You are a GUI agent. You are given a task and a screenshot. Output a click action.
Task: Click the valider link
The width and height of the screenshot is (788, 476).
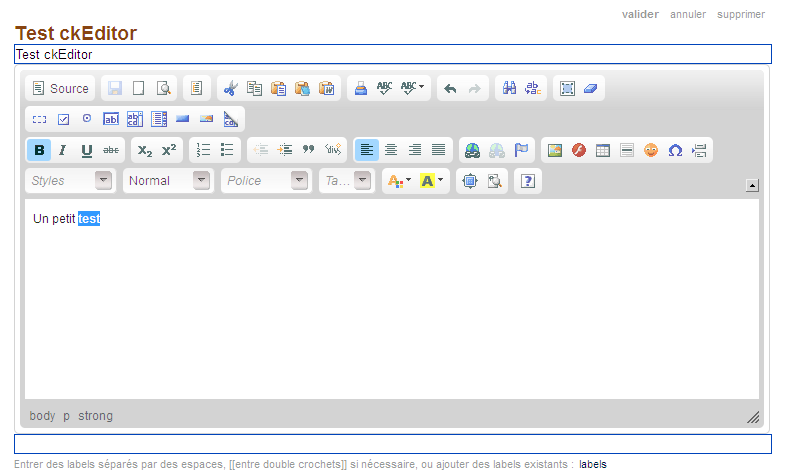pos(640,14)
